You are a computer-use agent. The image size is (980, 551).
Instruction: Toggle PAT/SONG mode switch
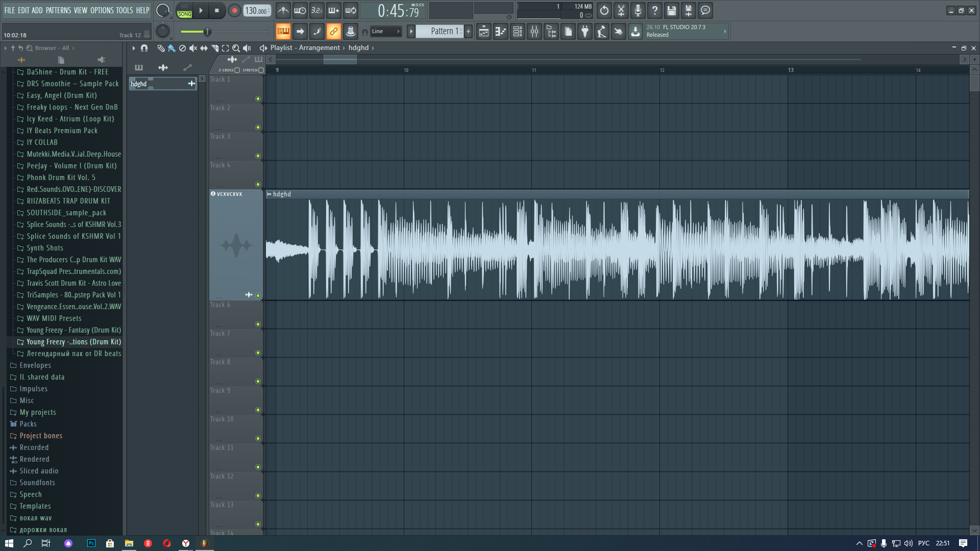tap(184, 11)
